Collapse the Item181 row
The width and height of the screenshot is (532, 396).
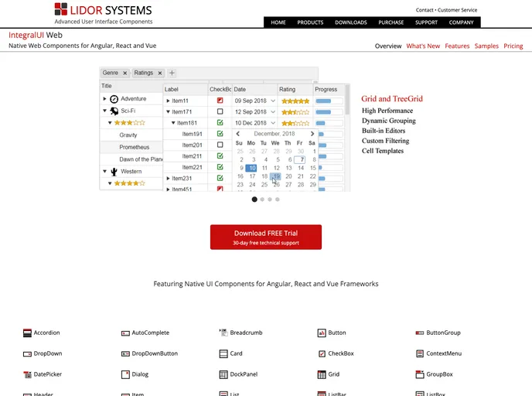click(x=173, y=123)
